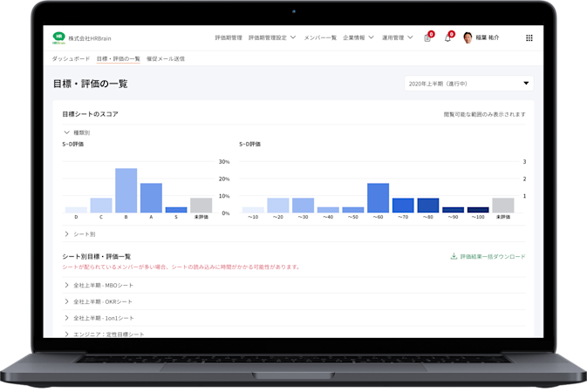Open the clipboard tasks icon with badge
This screenshot has height=392, width=587.
tap(427, 38)
